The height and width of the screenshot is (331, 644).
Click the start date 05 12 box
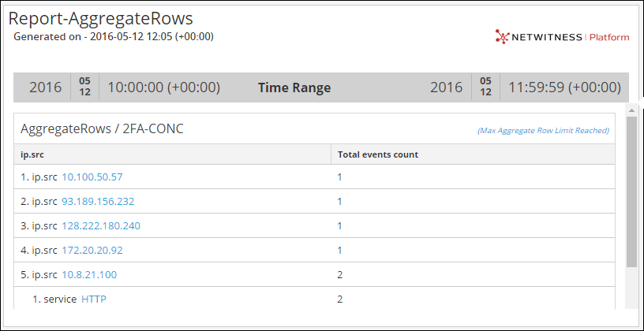(x=84, y=87)
